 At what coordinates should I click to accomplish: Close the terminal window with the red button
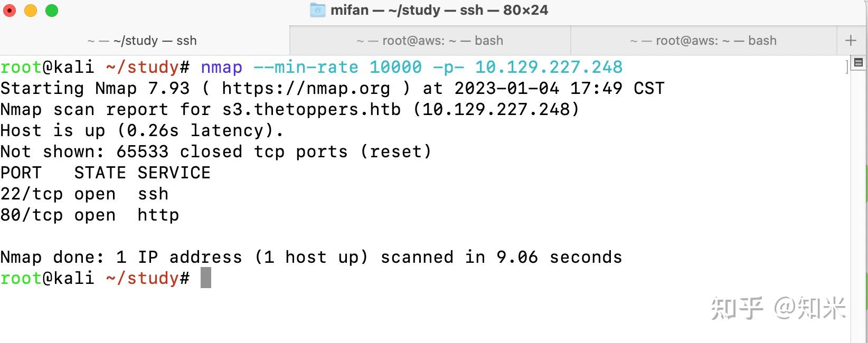10,11
